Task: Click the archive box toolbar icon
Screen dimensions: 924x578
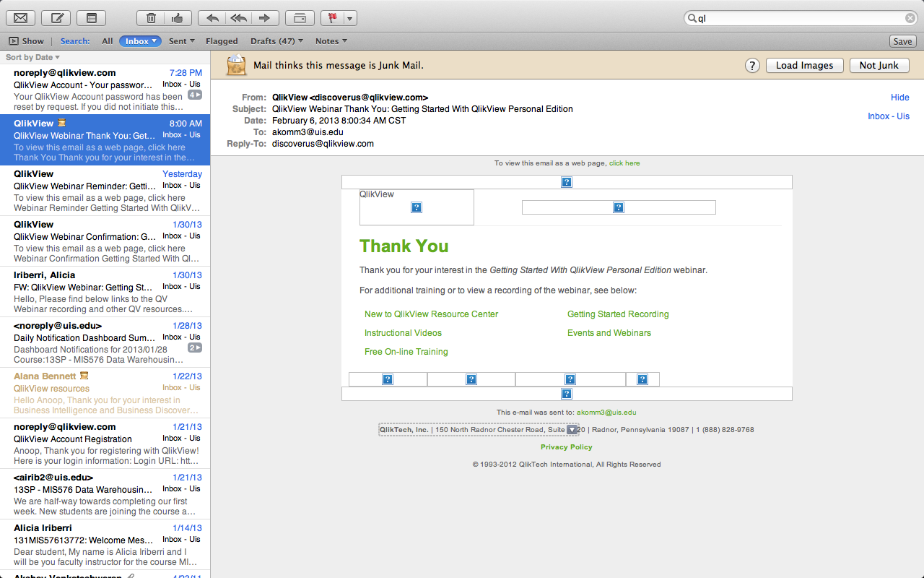Action: click(300, 18)
